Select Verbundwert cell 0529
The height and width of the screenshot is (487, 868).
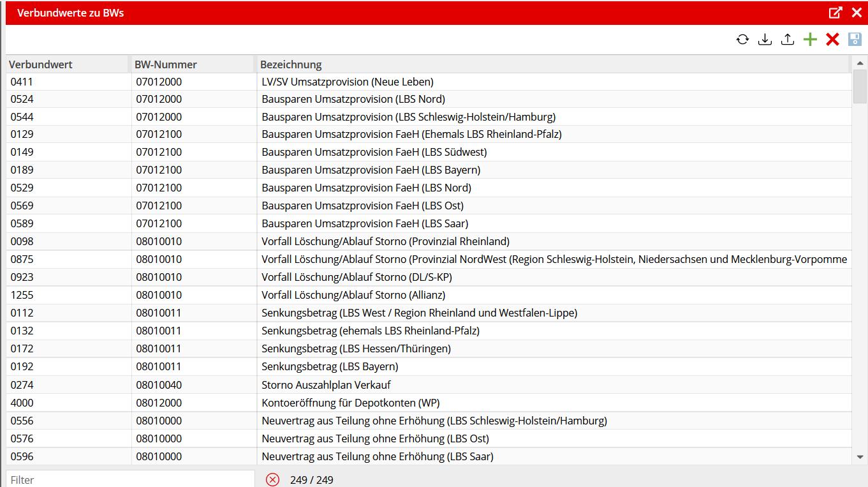(x=69, y=188)
